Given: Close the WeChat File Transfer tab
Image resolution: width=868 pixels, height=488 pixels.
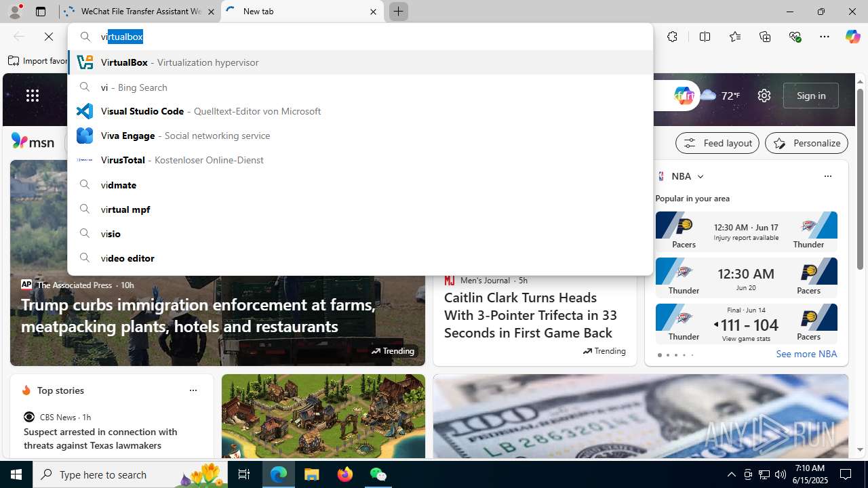Looking at the screenshot, I should coord(211,12).
